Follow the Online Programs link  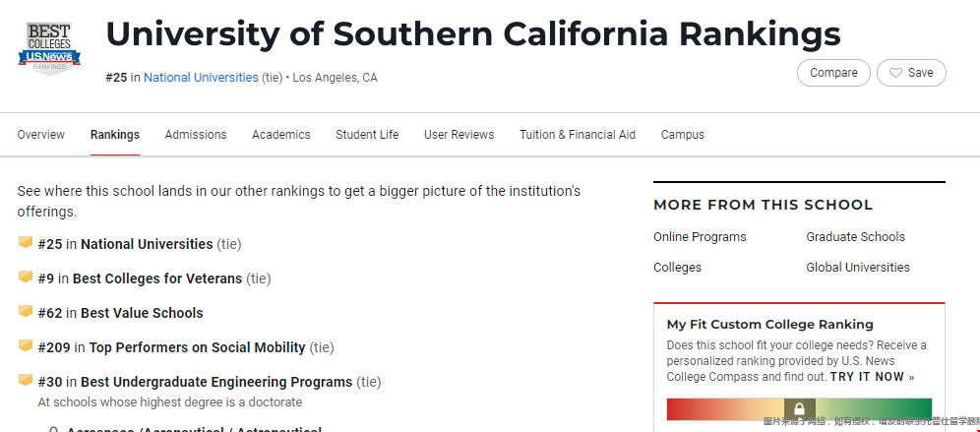700,237
